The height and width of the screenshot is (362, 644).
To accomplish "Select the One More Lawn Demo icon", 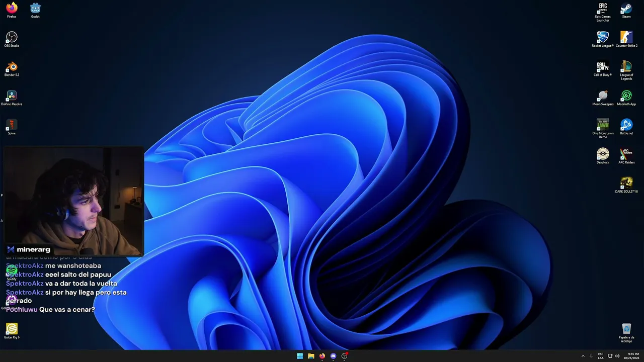I will coord(603,129).
